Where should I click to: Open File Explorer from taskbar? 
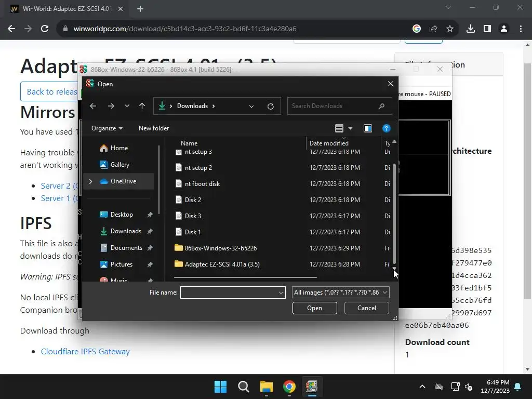tap(267, 387)
